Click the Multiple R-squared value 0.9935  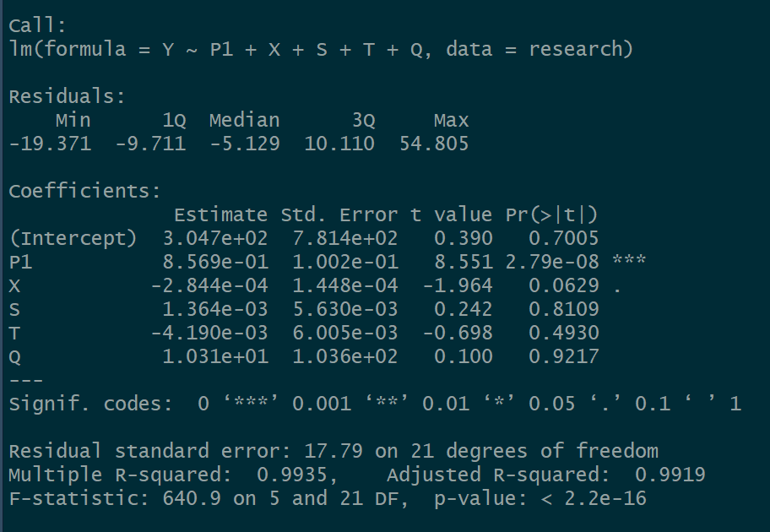point(291,475)
